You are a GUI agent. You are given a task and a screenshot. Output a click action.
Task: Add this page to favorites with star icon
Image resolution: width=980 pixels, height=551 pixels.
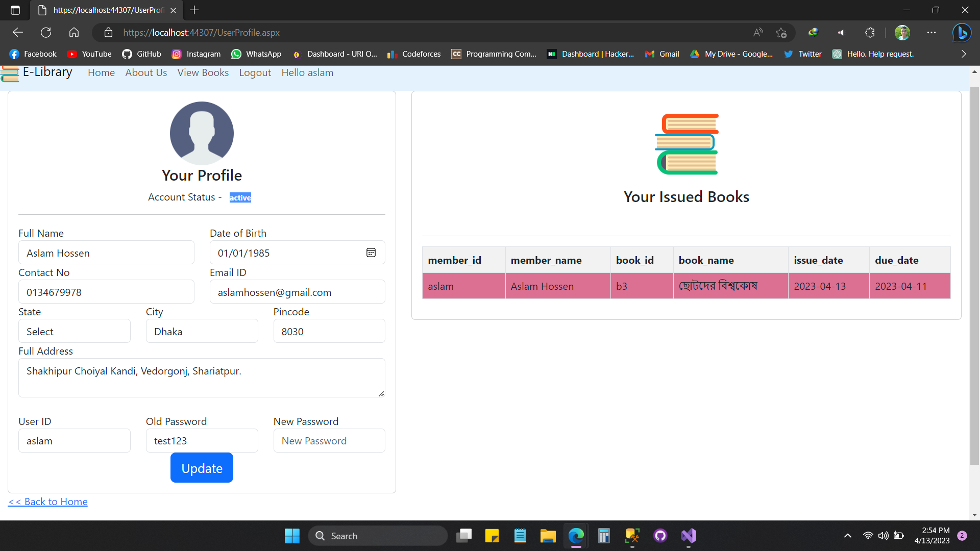tap(781, 32)
